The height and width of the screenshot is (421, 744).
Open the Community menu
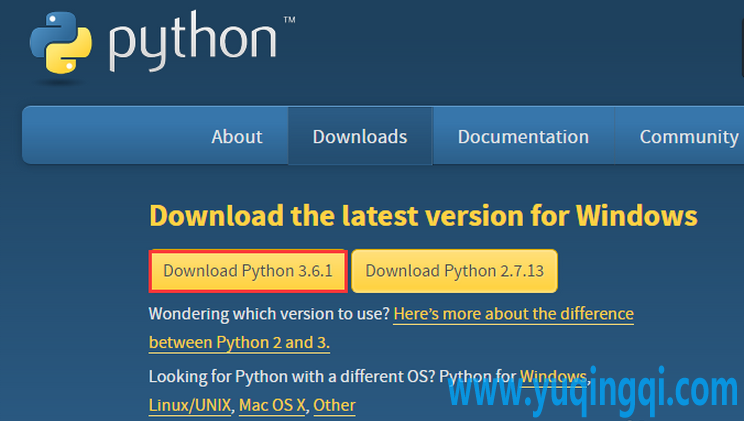(688, 137)
